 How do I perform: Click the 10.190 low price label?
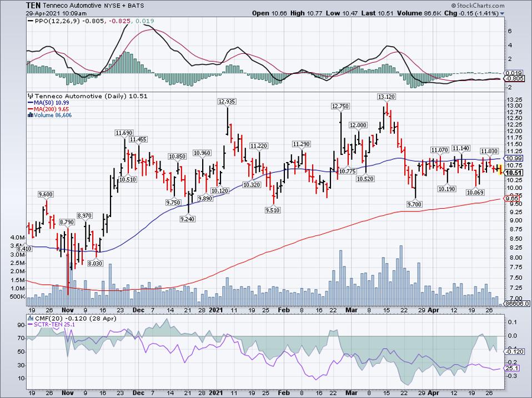[x=446, y=189]
